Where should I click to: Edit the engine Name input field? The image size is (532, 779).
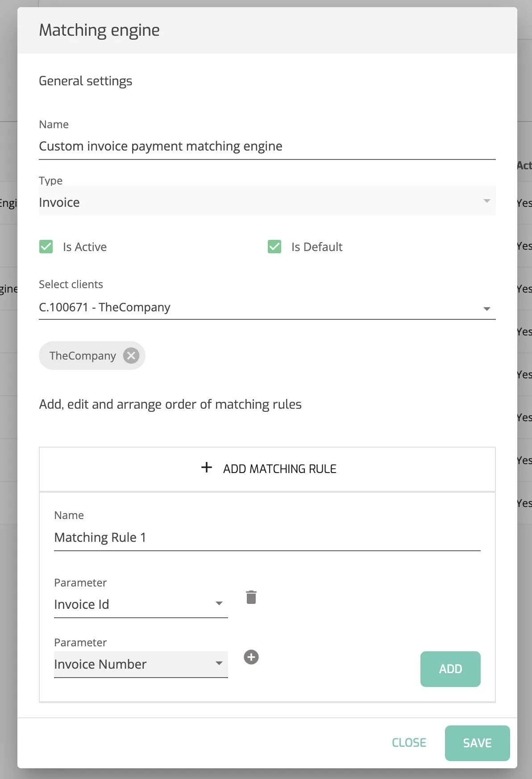(267, 147)
